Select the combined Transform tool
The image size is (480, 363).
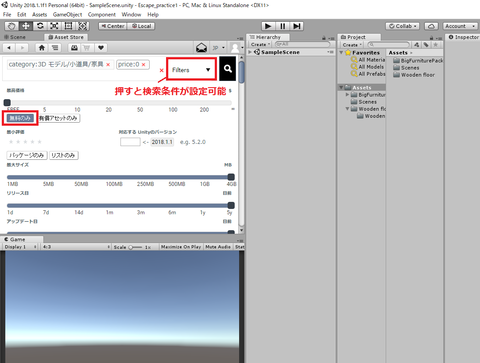(82, 26)
